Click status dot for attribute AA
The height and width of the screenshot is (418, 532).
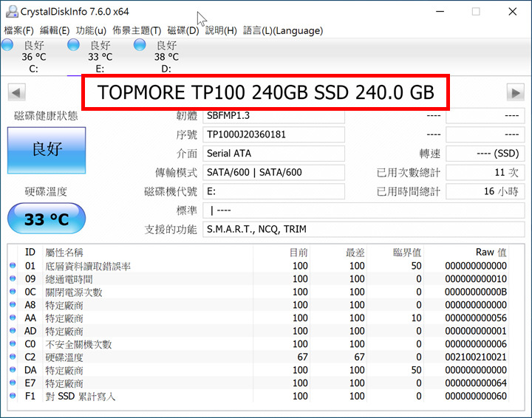pos(13,318)
